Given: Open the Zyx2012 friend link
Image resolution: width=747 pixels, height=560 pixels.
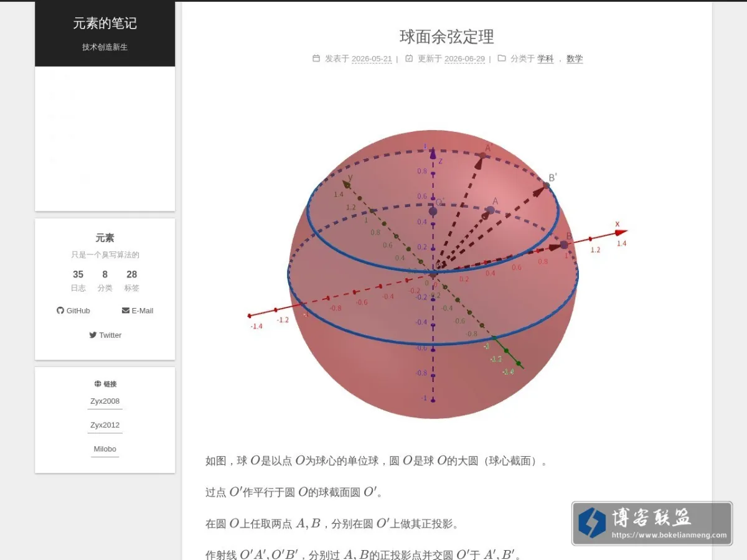Looking at the screenshot, I should pos(105,426).
